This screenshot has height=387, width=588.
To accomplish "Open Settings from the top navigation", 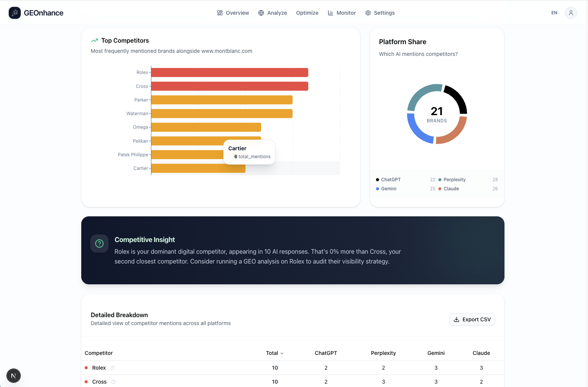I will tap(380, 13).
